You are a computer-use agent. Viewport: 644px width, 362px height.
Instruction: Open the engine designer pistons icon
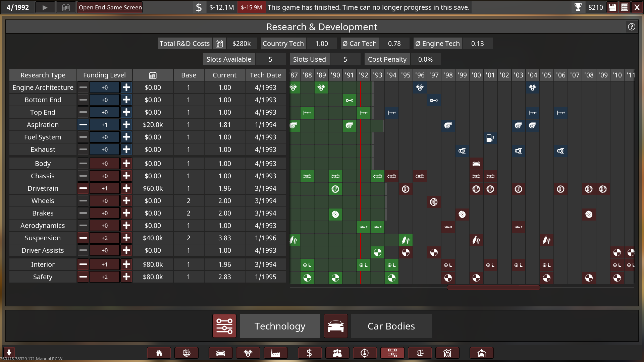(x=248, y=353)
